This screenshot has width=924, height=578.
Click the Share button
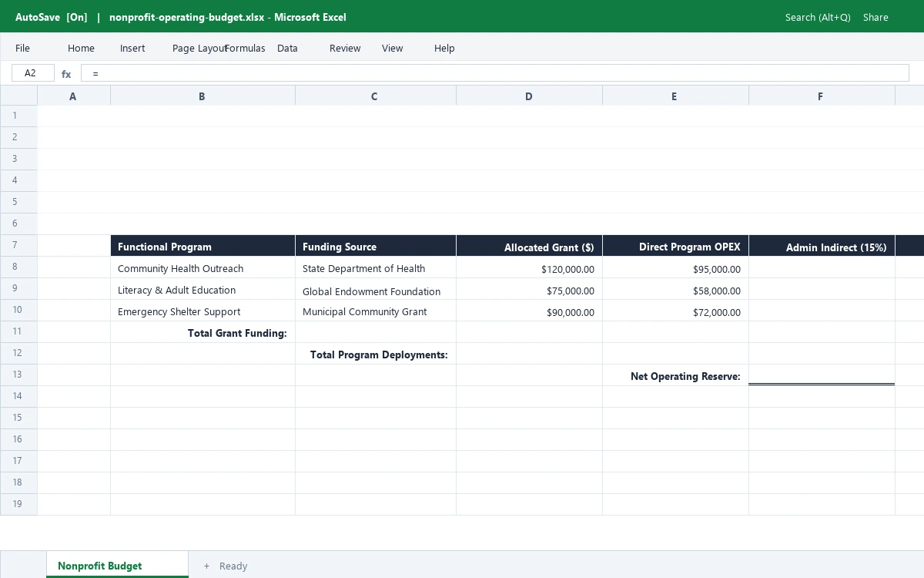coord(875,17)
